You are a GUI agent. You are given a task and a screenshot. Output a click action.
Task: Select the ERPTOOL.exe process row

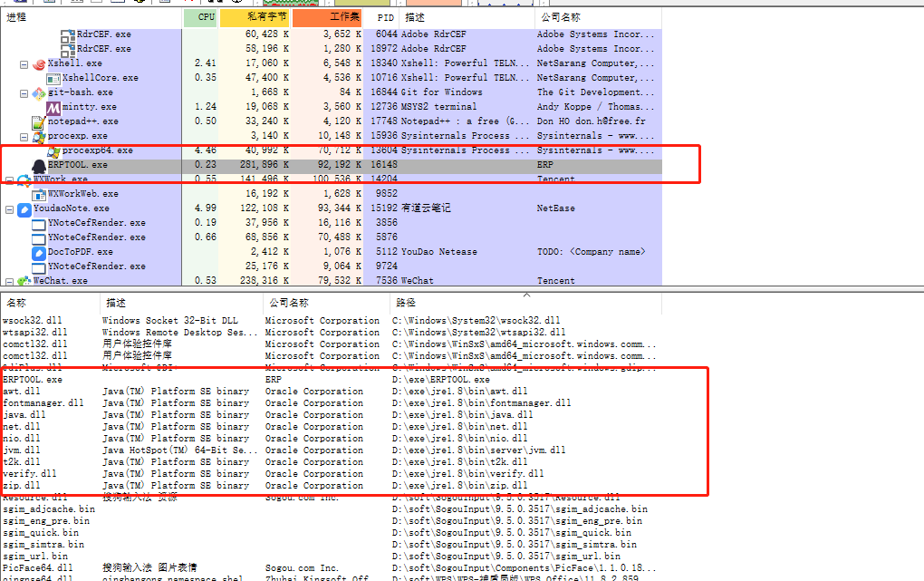click(332, 165)
